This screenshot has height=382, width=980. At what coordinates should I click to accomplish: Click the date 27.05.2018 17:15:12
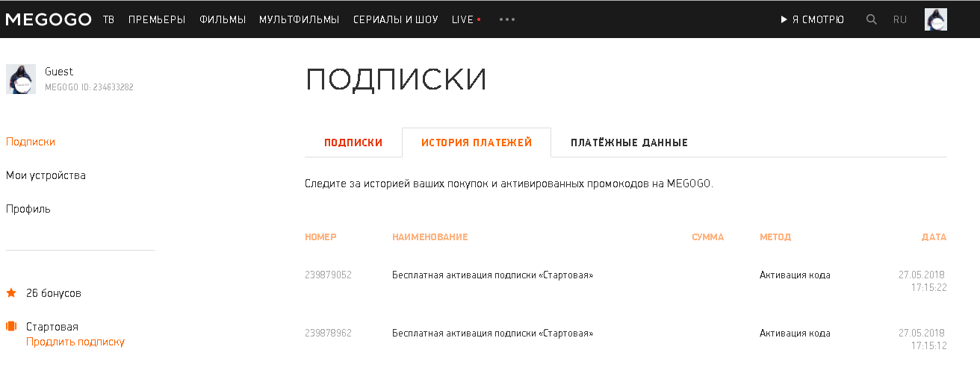(922, 339)
